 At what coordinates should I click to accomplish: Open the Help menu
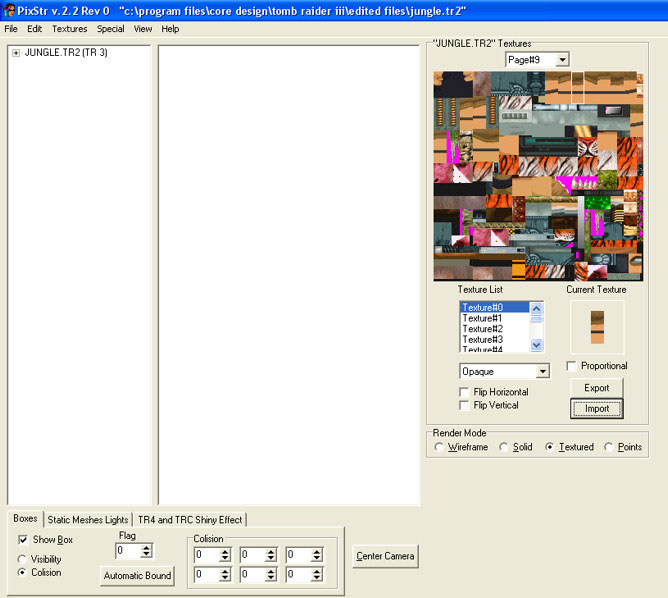click(170, 29)
